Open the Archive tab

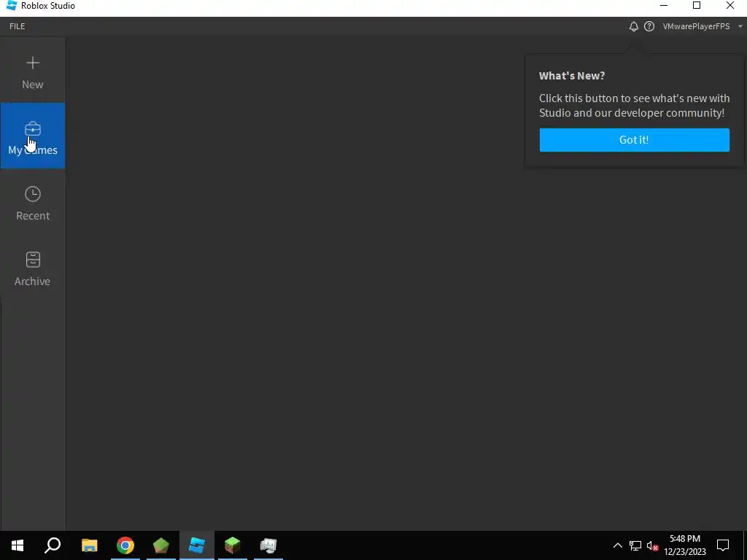tap(32, 269)
